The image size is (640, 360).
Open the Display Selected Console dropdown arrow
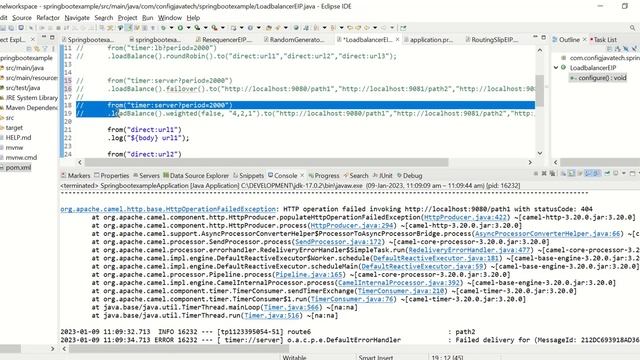tap(624, 173)
